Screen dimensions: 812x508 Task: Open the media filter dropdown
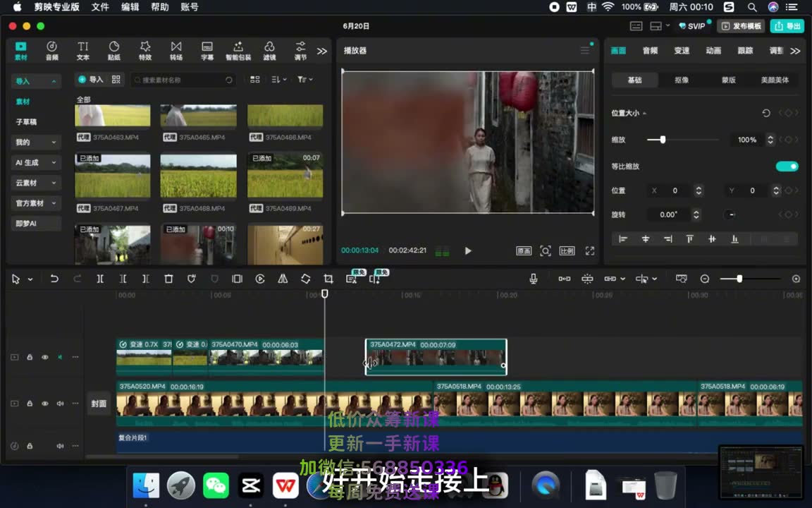(305, 79)
